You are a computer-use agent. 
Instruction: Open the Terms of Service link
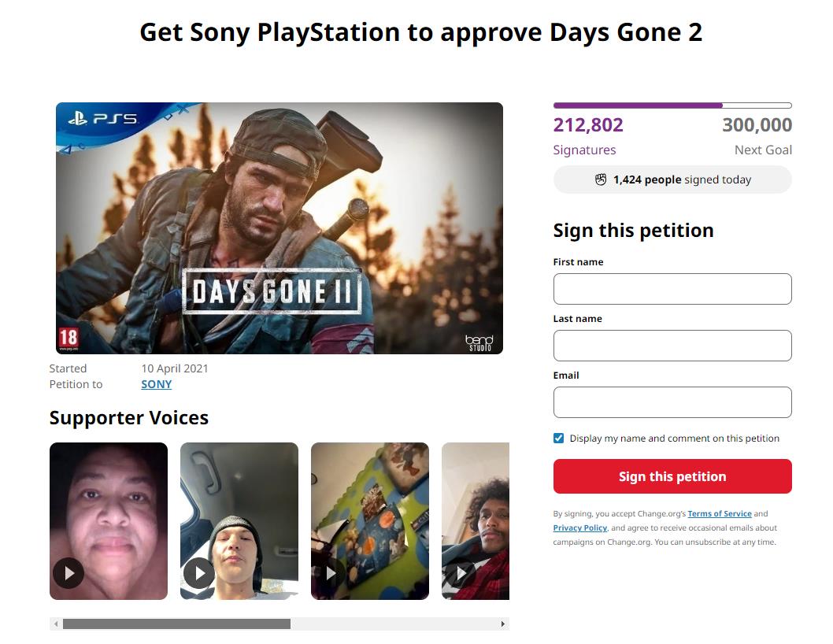tap(720, 513)
